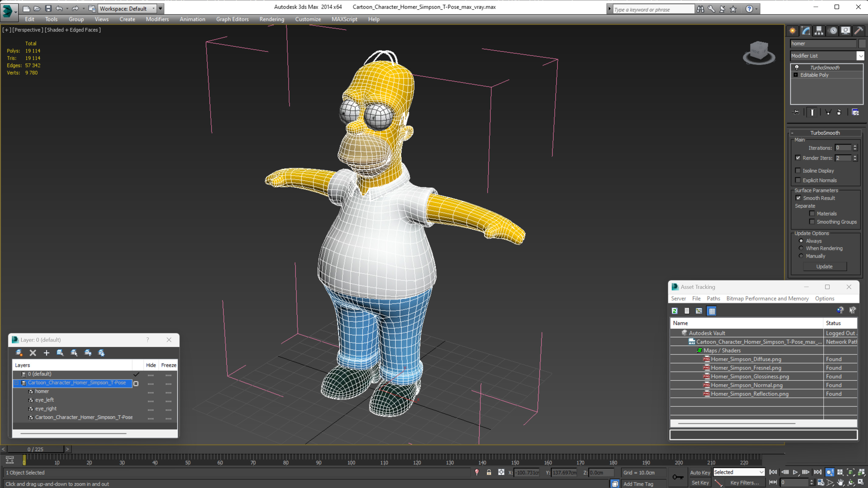
Task: Open the Create command panel tab
Action: click(x=793, y=31)
